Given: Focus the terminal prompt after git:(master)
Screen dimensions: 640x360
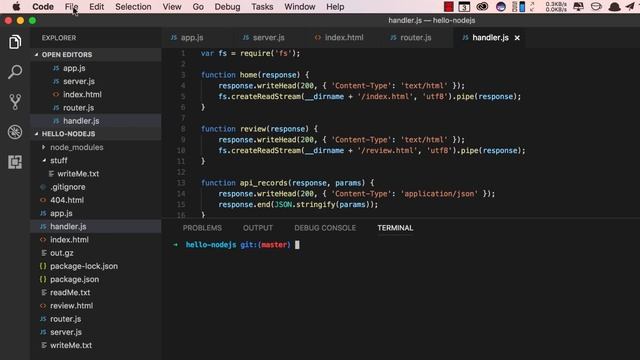Looking at the screenshot, I should (297, 245).
